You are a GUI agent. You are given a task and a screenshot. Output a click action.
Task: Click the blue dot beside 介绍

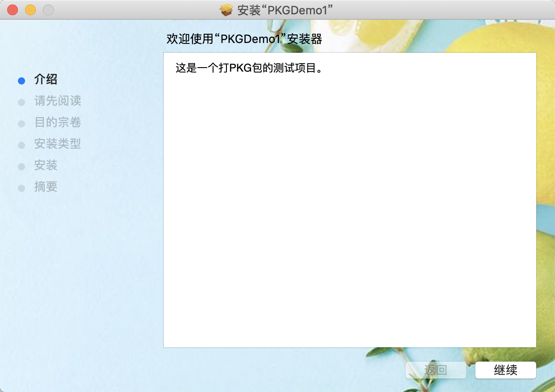coord(21,80)
